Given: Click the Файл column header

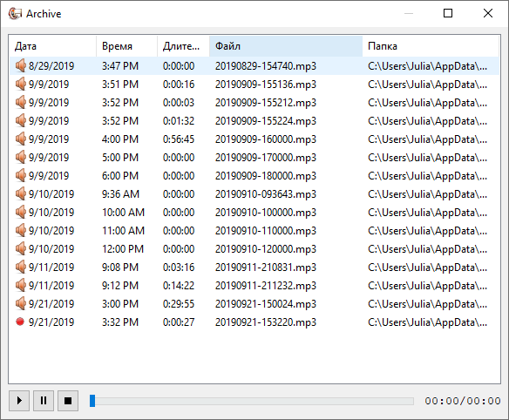Looking at the screenshot, I should tap(286, 46).
